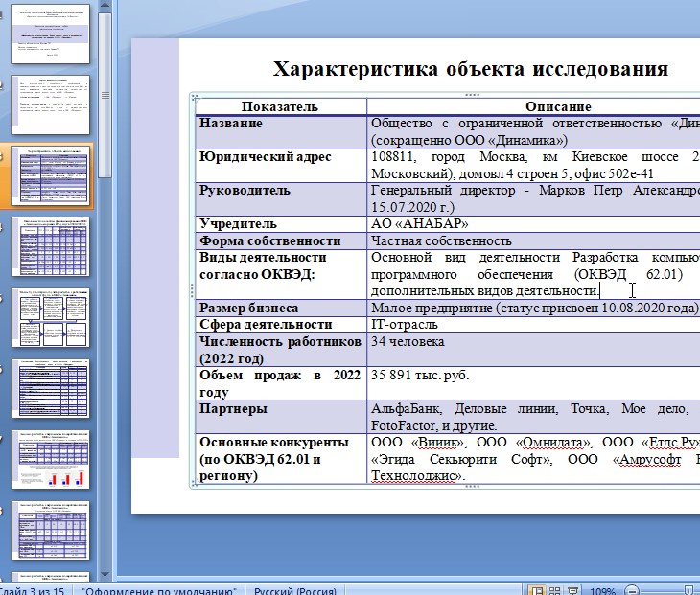Viewport: 700px width, 595px height.
Task: Click the 'Юридический адрес' cell
Action: tap(281, 166)
